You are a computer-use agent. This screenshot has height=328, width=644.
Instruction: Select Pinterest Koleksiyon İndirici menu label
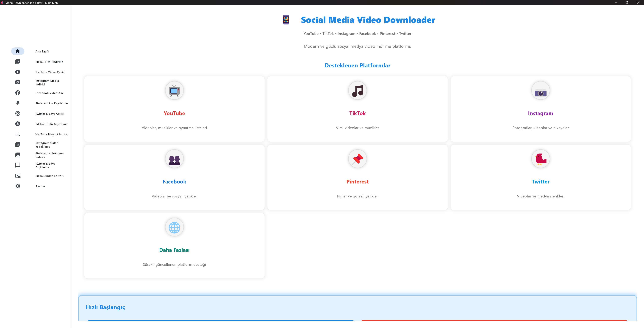point(50,155)
